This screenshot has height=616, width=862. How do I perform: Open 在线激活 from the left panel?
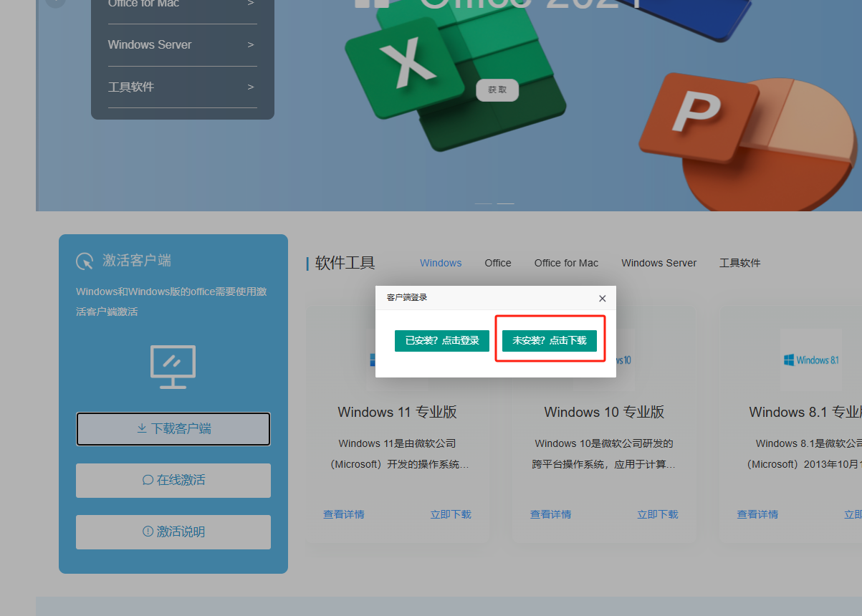coord(173,481)
